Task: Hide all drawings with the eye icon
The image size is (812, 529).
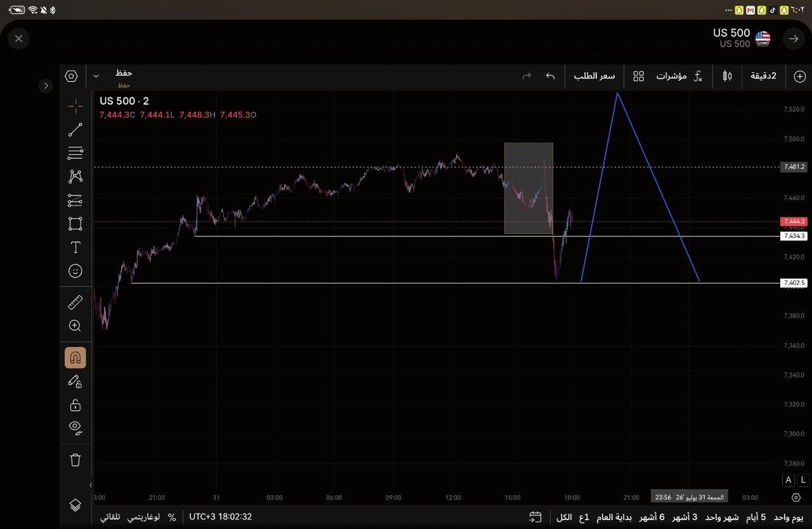Action: point(75,428)
